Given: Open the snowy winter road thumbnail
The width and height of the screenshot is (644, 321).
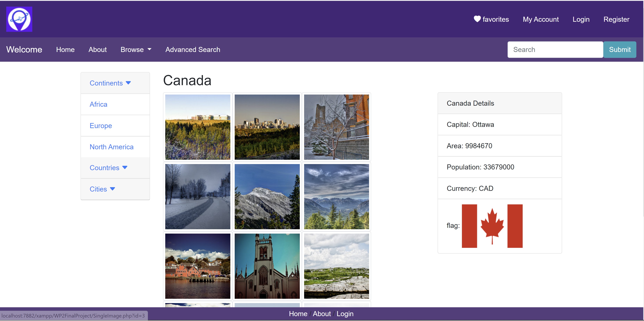Looking at the screenshot, I should coord(198,197).
